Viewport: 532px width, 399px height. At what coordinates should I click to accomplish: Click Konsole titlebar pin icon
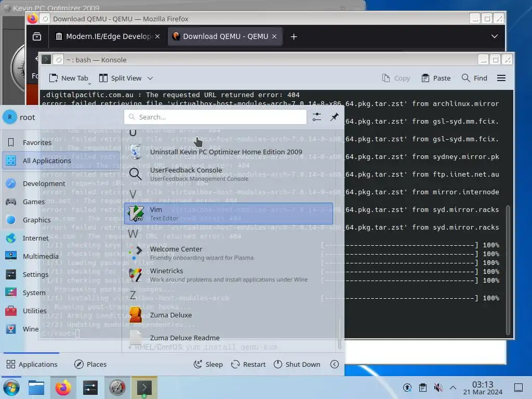coord(58,60)
